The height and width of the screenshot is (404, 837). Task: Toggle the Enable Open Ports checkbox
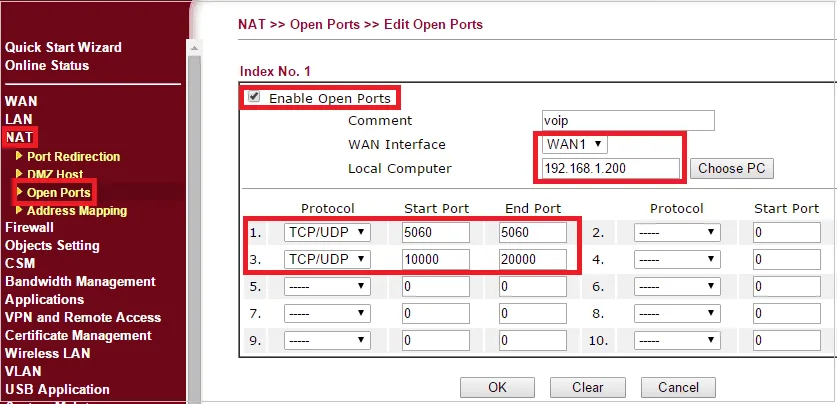point(254,98)
